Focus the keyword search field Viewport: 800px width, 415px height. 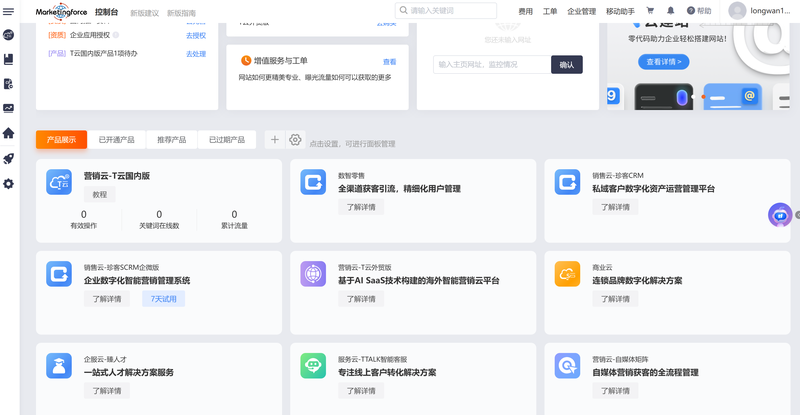(446, 10)
